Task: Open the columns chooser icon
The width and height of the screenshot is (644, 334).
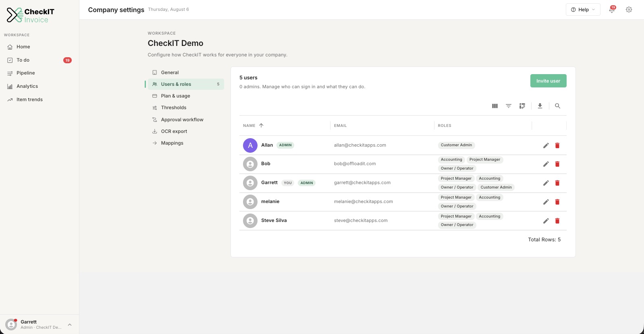Action: (x=495, y=106)
